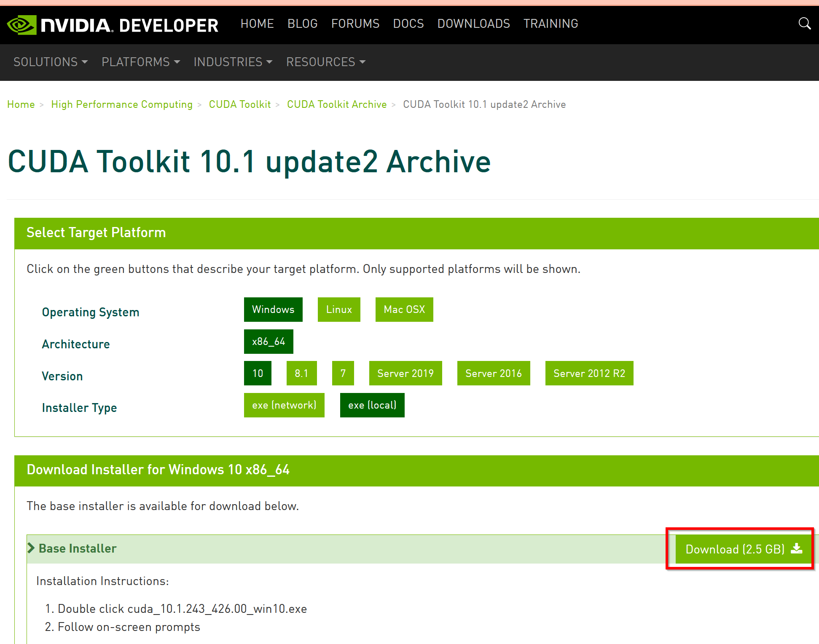Click the Follow on-screen prompts line
Viewport: 819px width, 644px height.
click(x=129, y=627)
